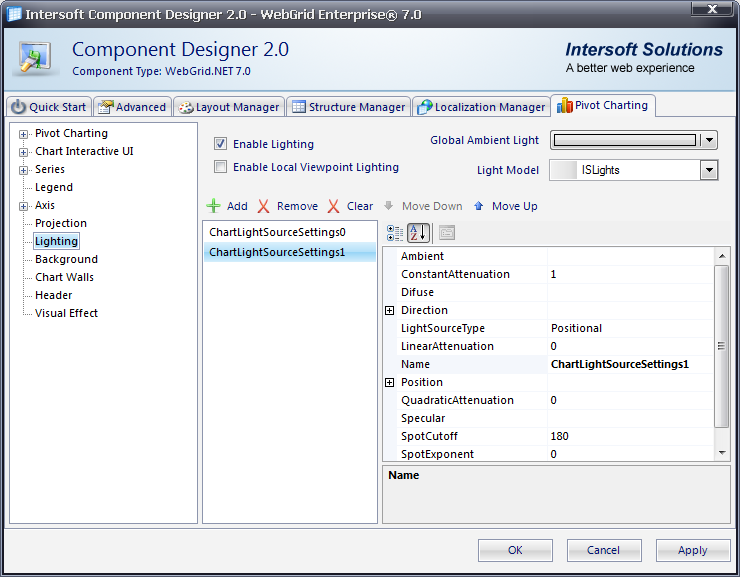Expand the Chart Interactive UI node

point(23,152)
